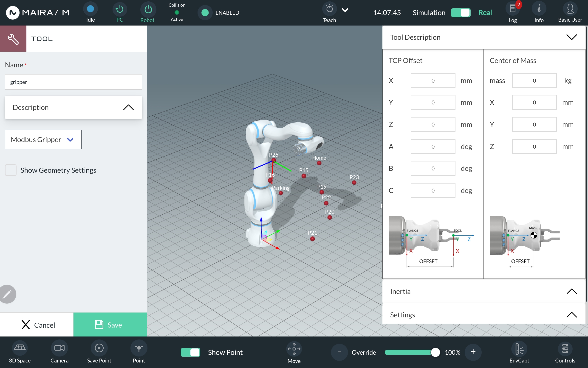Select the Home point in 3D view
Viewport: 588px width, 368px height.
tap(319, 163)
